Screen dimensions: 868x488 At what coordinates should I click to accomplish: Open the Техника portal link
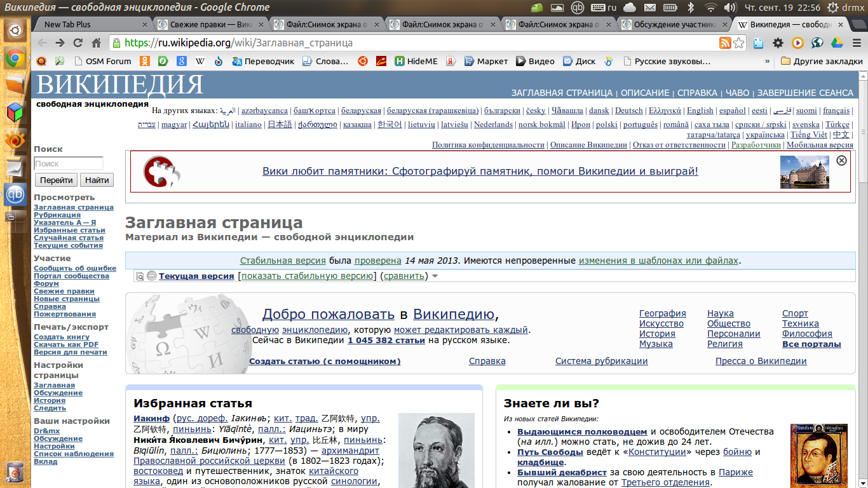point(801,323)
